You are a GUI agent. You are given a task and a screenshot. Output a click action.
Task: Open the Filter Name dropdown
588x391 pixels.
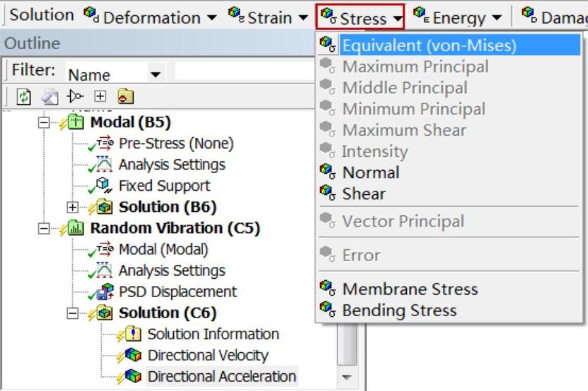click(155, 75)
